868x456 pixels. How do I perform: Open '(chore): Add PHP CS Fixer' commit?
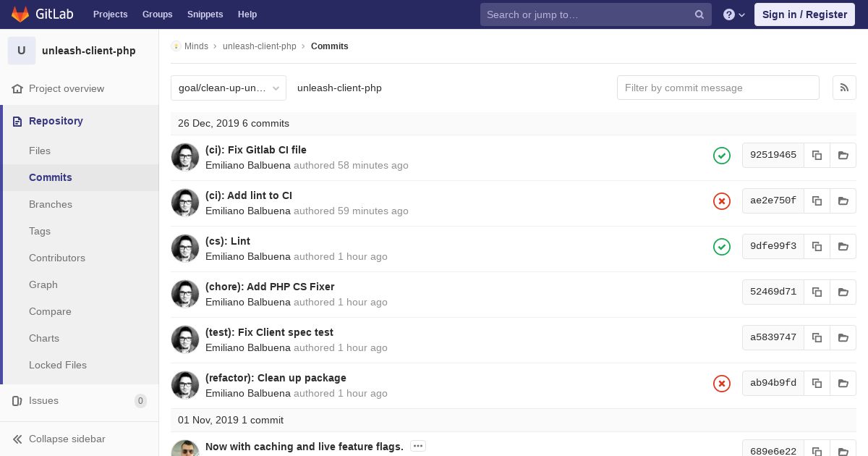(270, 287)
